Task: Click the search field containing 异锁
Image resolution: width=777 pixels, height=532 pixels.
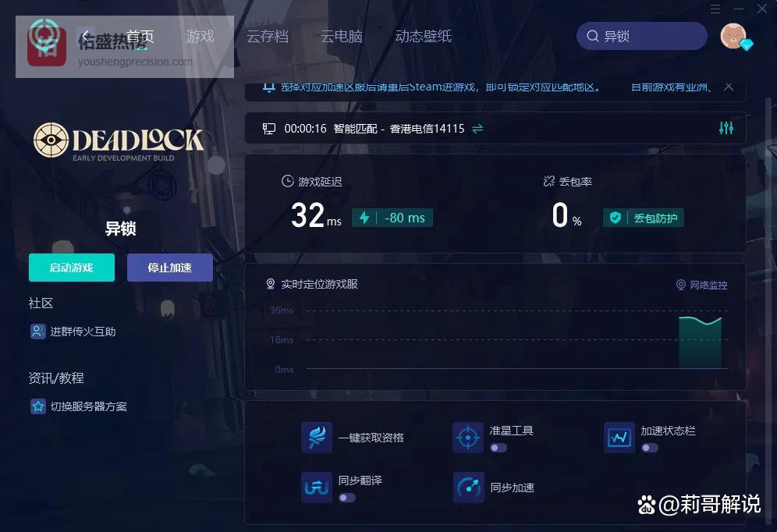Action: point(642,36)
